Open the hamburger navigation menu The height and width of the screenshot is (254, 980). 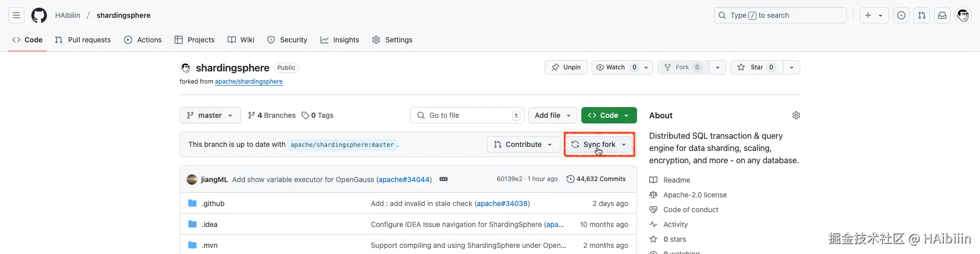(16, 15)
